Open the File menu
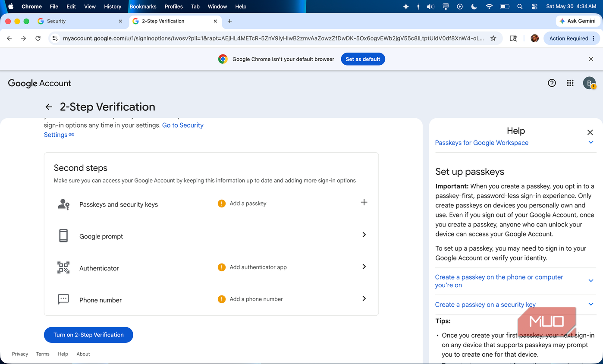This screenshot has width=603, height=364. [54, 6]
